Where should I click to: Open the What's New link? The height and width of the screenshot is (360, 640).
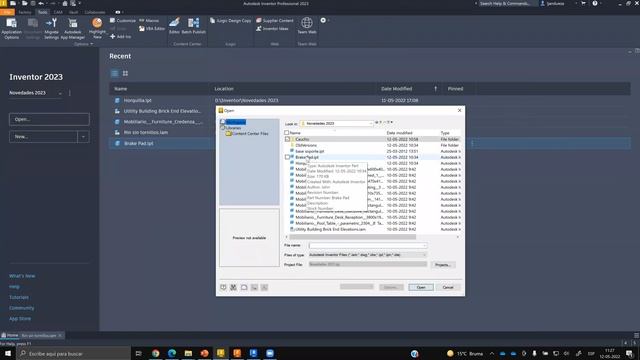point(22,276)
